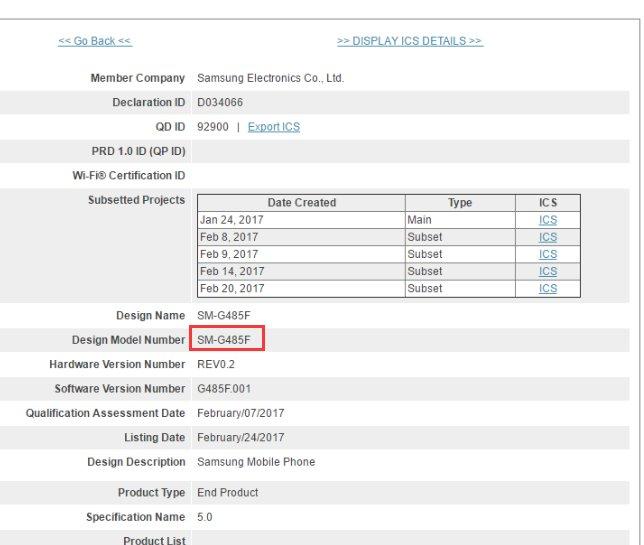Click the Wi-Fi Certification ID label

pyautogui.click(x=129, y=176)
